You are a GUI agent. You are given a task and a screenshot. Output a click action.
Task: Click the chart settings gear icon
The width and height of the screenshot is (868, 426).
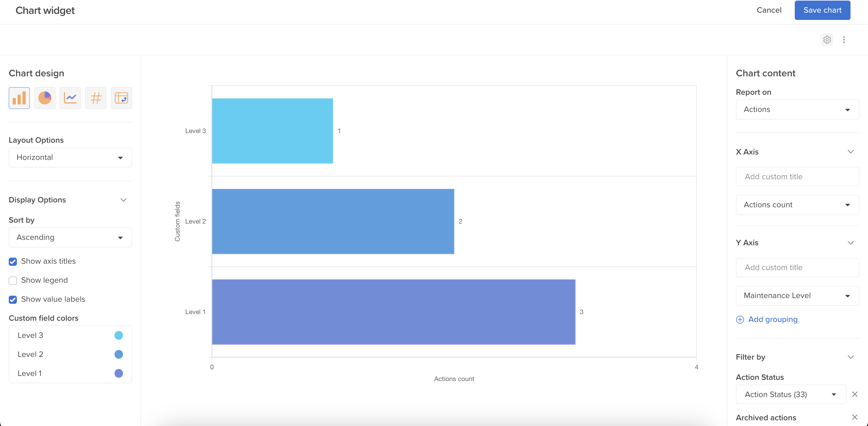click(x=827, y=39)
